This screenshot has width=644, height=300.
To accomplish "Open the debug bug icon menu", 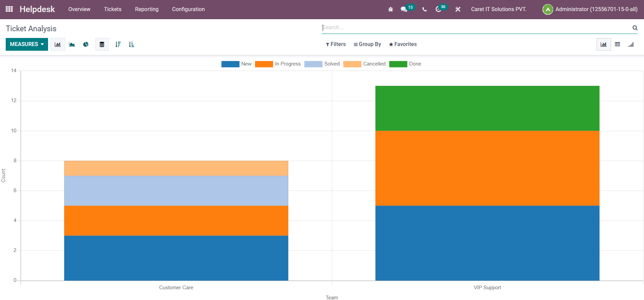I will (x=391, y=9).
